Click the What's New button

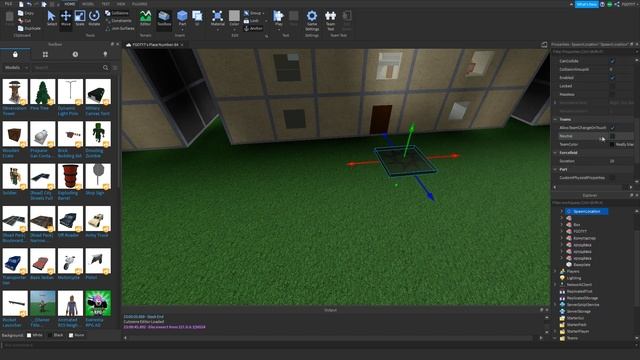pyautogui.click(x=587, y=4)
